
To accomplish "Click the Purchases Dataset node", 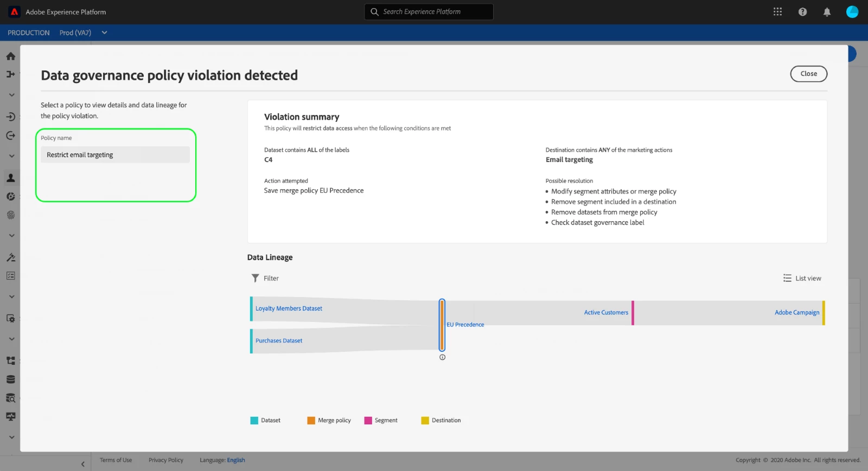I will click(279, 340).
